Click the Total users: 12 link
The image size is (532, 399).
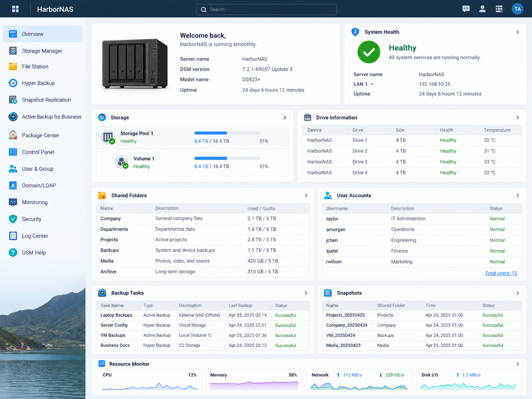pos(501,273)
